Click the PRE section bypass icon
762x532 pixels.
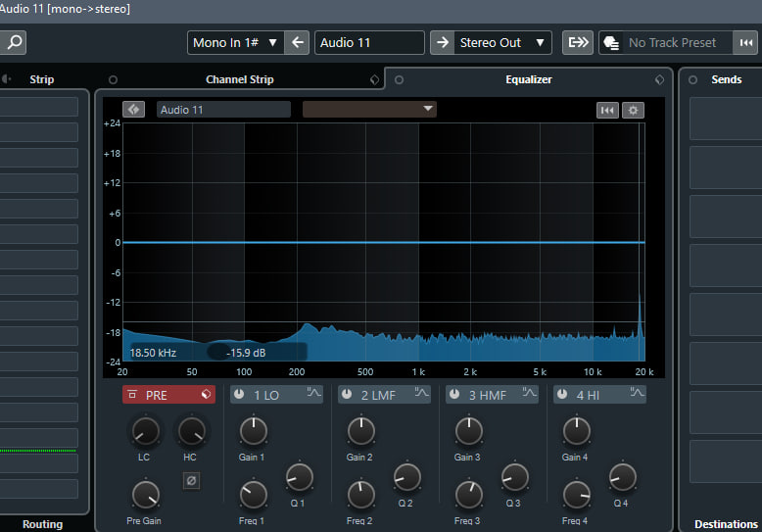(x=131, y=394)
